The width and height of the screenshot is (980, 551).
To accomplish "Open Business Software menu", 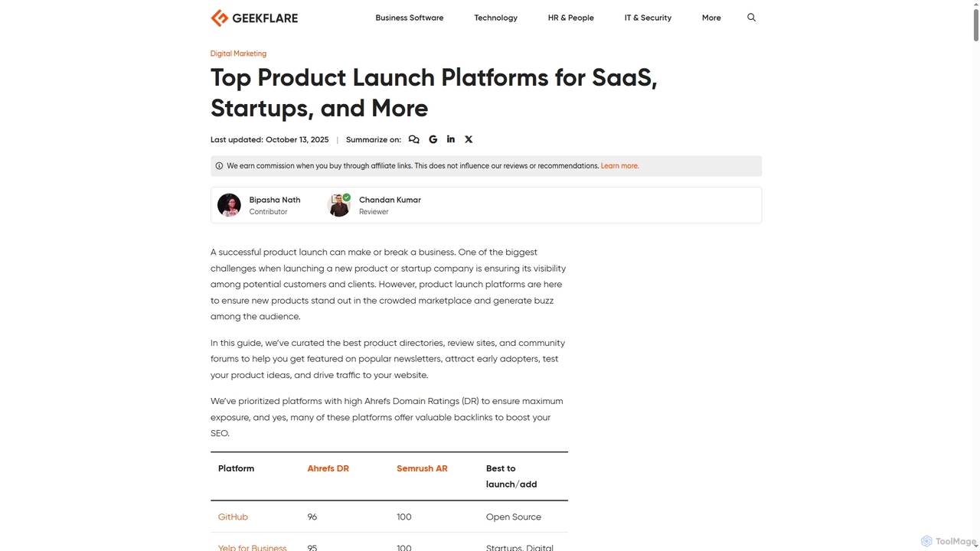I will tap(410, 18).
